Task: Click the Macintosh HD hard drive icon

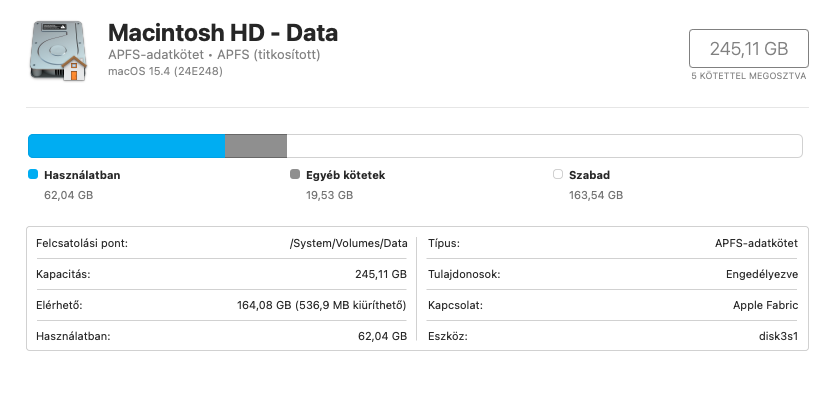Action: [x=58, y=51]
